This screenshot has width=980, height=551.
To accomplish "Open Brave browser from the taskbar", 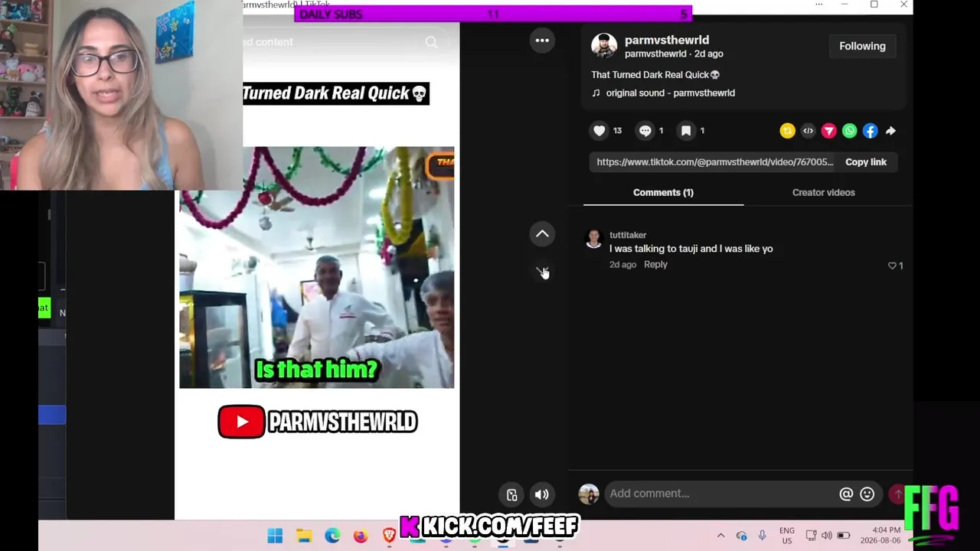I will (x=389, y=536).
